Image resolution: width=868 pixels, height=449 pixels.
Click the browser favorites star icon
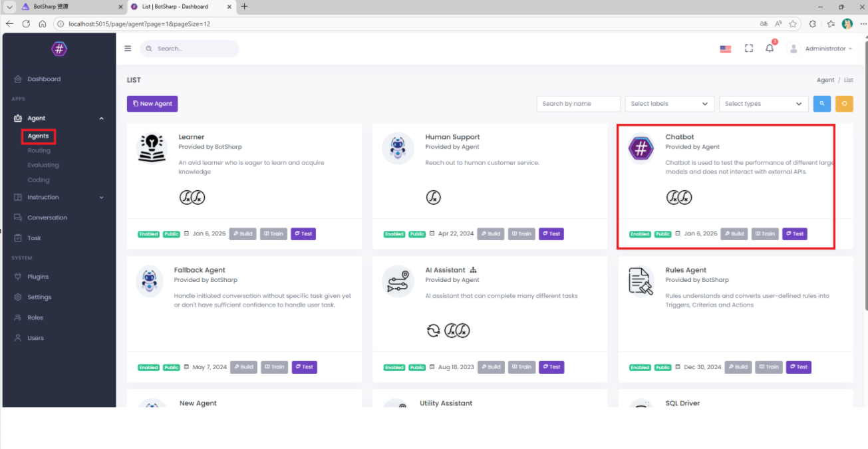click(793, 23)
